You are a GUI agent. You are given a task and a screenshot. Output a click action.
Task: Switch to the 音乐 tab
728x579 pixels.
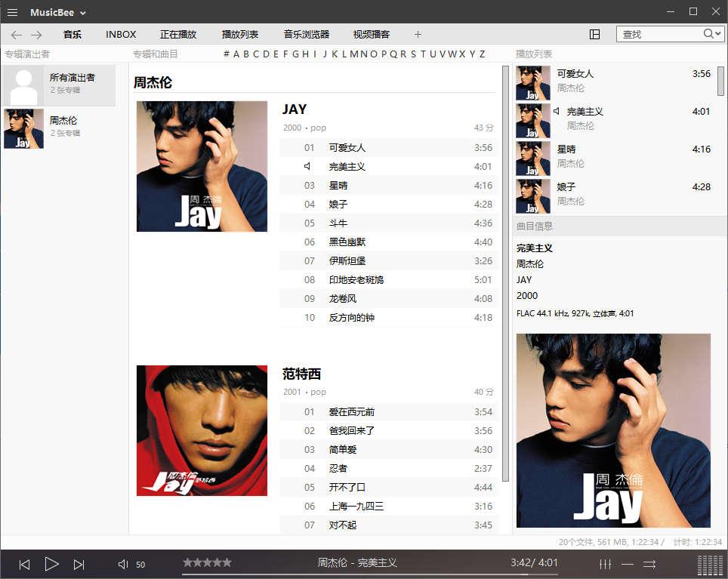tap(72, 34)
